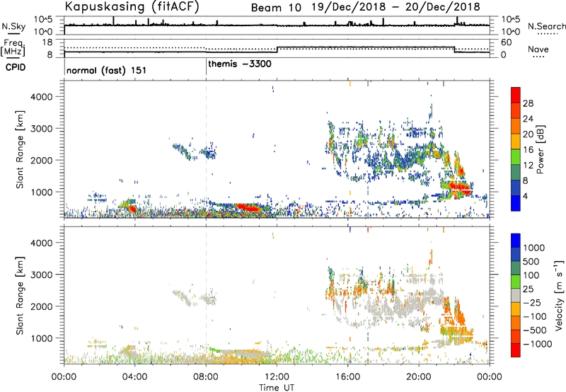Click the 18 tick on frequency axis
Screen dimensions: 566x392
[47, 42]
